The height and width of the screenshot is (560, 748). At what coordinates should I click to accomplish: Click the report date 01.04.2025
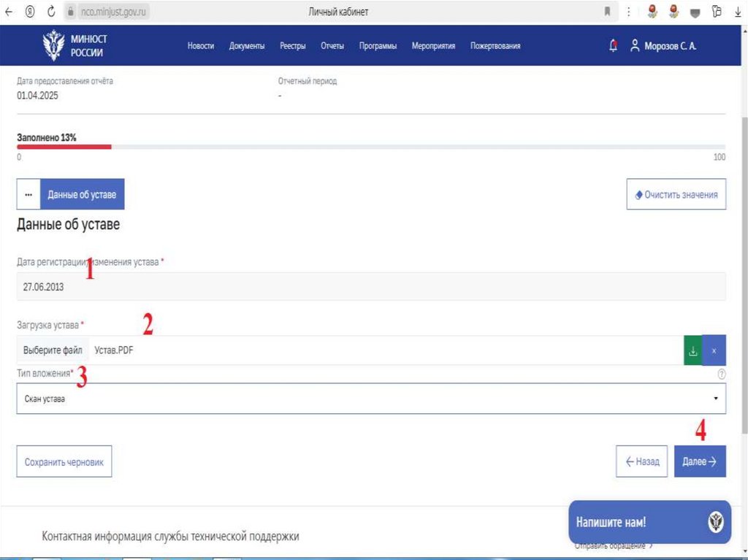coord(38,96)
